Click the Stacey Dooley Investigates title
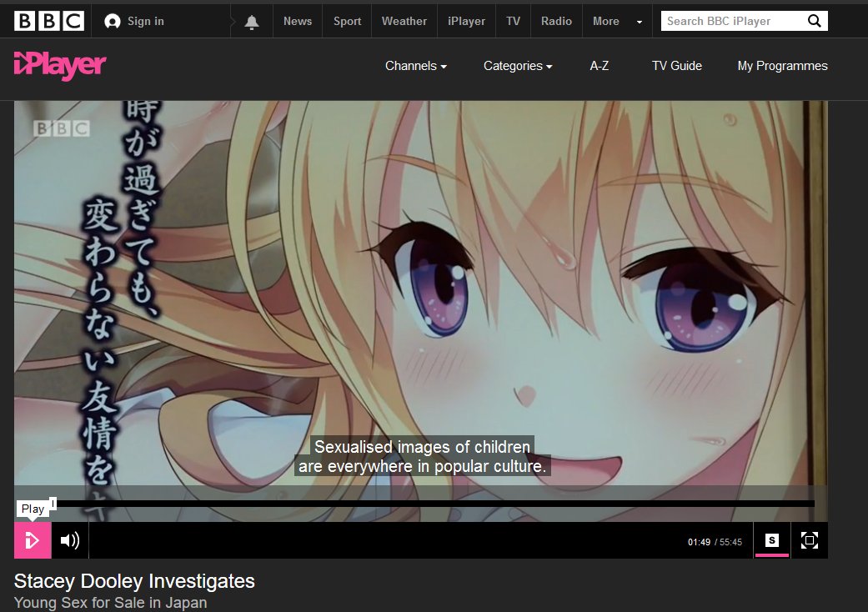 tap(134, 581)
